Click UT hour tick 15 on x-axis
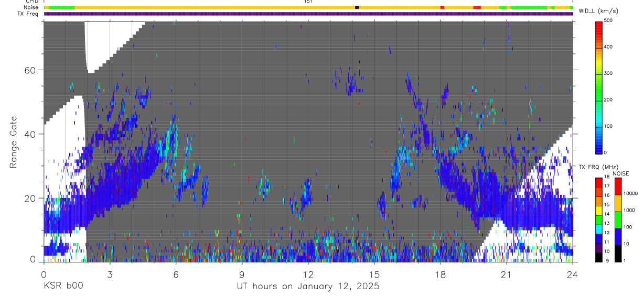Image resolution: width=644 pixels, height=297 pixels. (374, 274)
